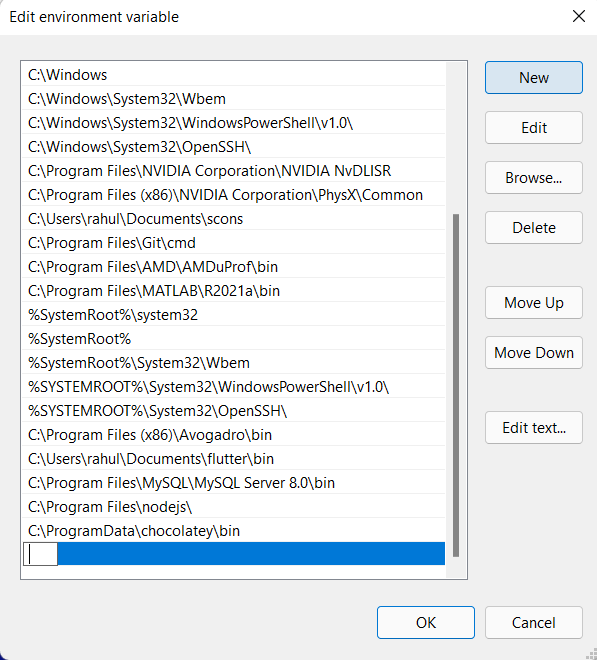Open the Browse... folder picker
Viewport: 597px width, 660px height.
point(533,178)
